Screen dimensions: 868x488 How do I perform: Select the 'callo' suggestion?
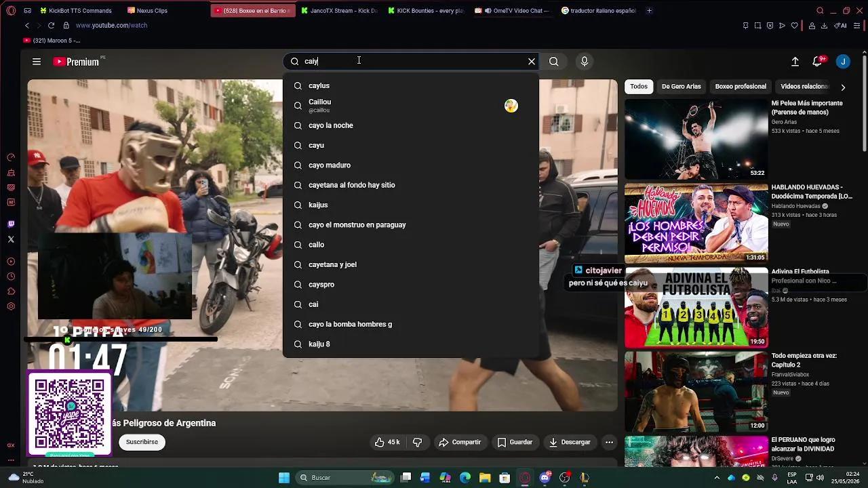(411, 245)
